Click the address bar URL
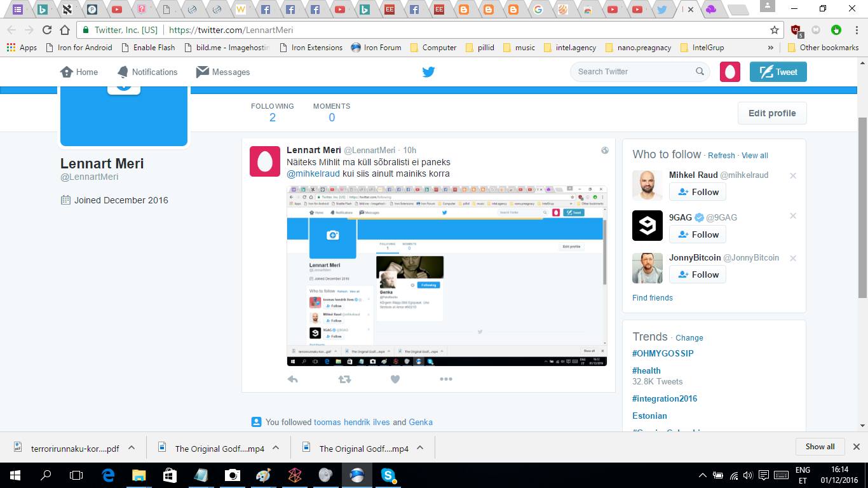The height and width of the screenshot is (488, 868). click(x=231, y=30)
